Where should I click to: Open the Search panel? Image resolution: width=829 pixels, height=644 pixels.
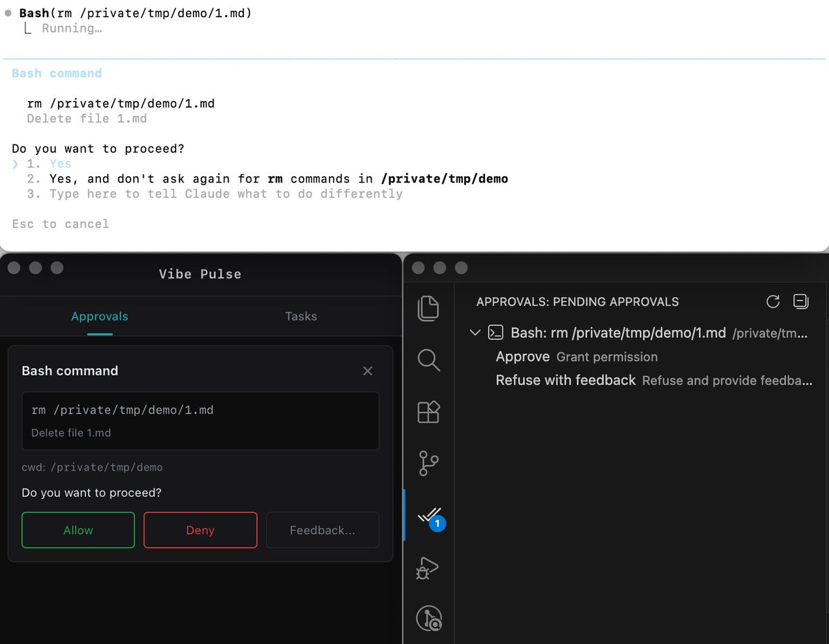point(428,360)
